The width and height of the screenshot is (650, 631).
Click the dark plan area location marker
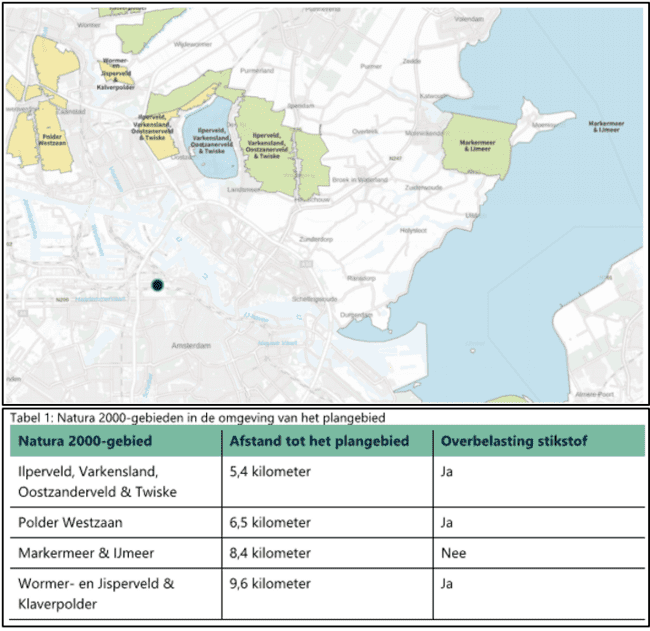click(x=157, y=285)
